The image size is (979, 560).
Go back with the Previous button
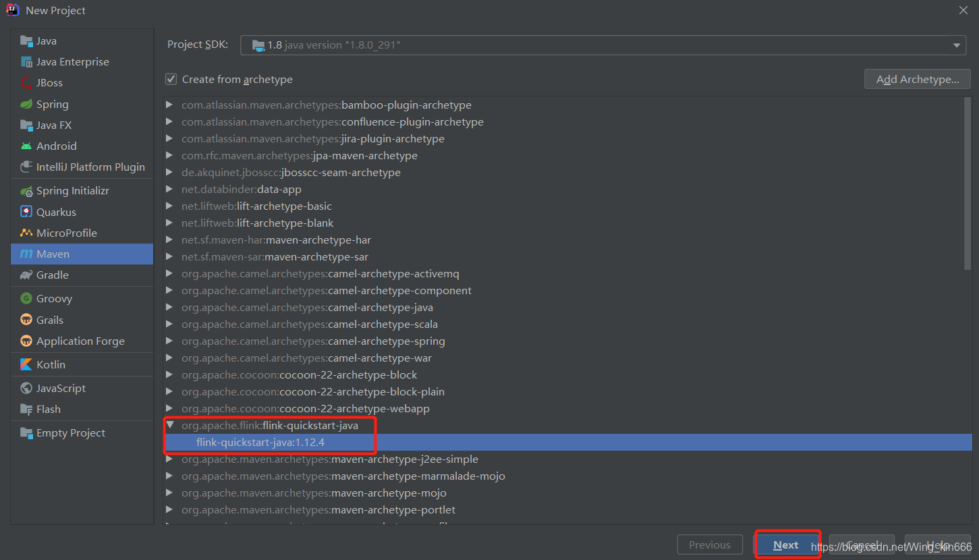coord(710,545)
